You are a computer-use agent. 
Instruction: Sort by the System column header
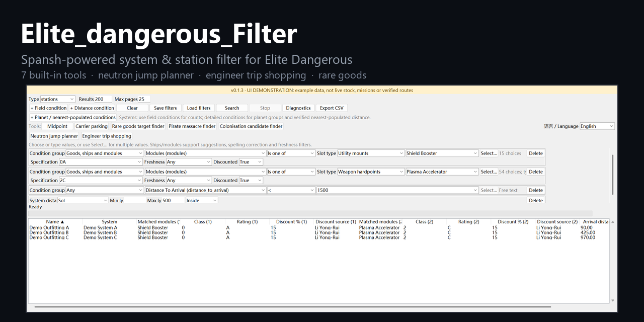point(109,221)
